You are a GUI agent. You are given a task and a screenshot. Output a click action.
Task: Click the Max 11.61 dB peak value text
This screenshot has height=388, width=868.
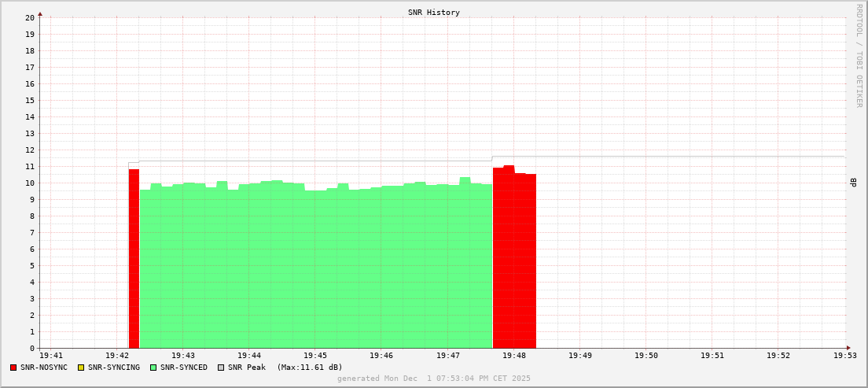click(x=310, y=368)
